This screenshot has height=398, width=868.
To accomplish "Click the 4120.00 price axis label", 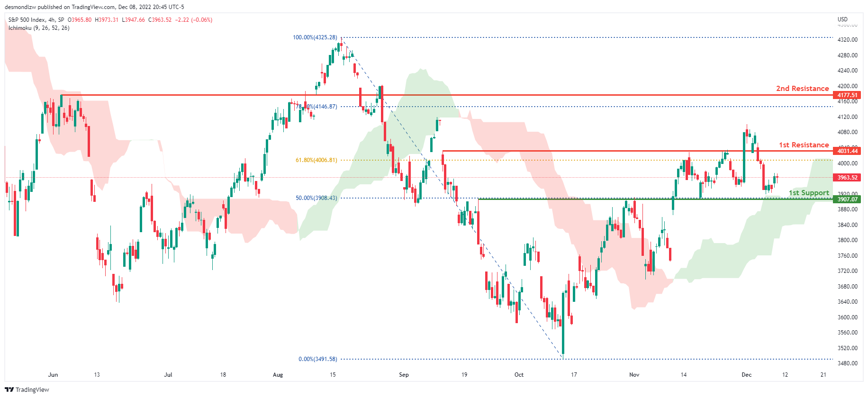I will pos(848,117).
